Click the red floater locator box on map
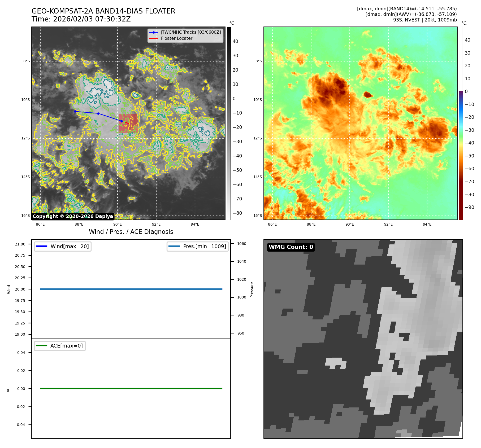Screen dimensions: 481x448 tap(128, 123)
